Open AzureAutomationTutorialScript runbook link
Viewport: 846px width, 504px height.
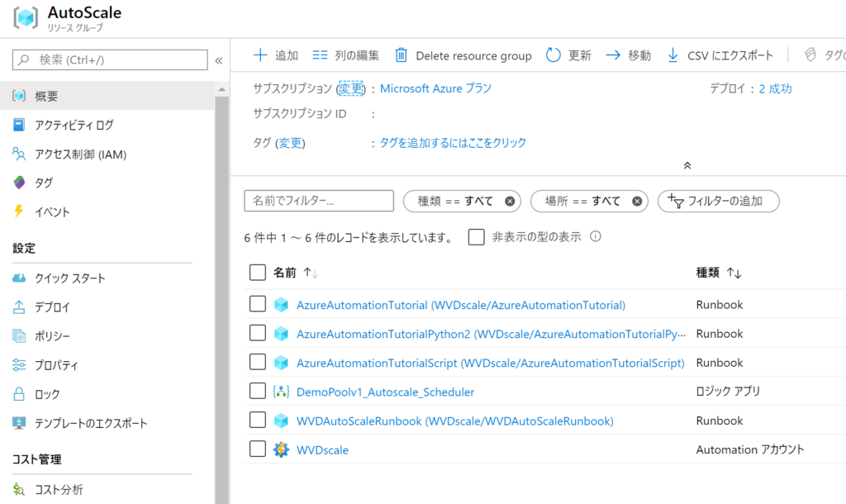491,364
